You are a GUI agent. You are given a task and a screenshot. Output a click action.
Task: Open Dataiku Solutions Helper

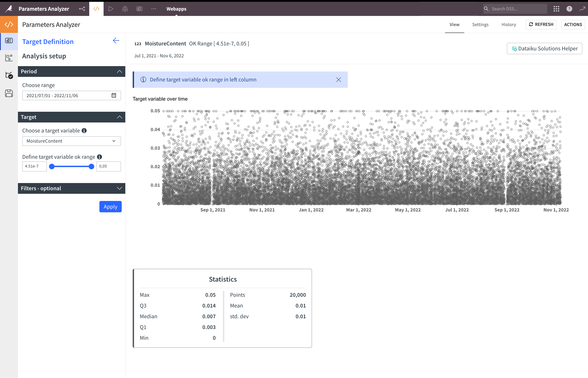544,49
